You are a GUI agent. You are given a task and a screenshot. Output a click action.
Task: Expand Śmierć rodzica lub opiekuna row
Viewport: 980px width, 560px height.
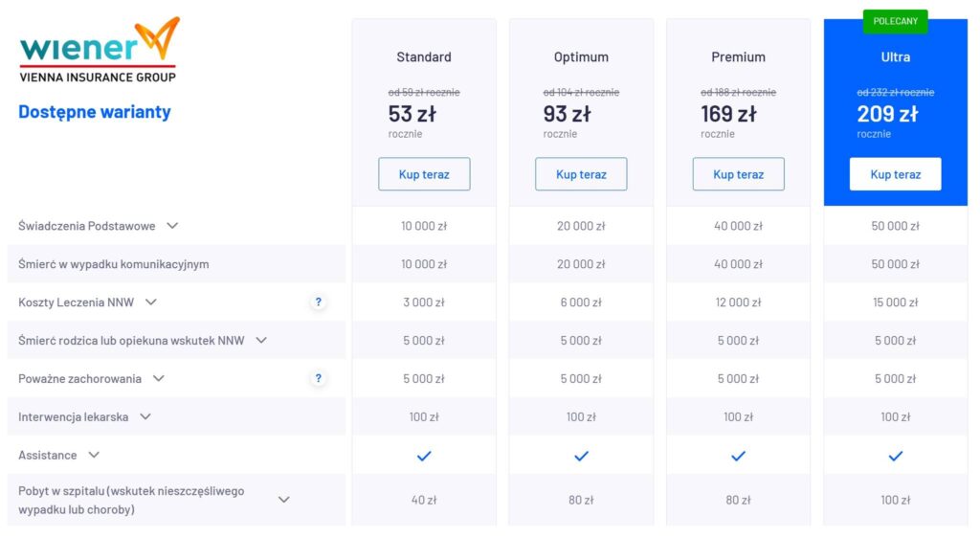pos(261,340)
